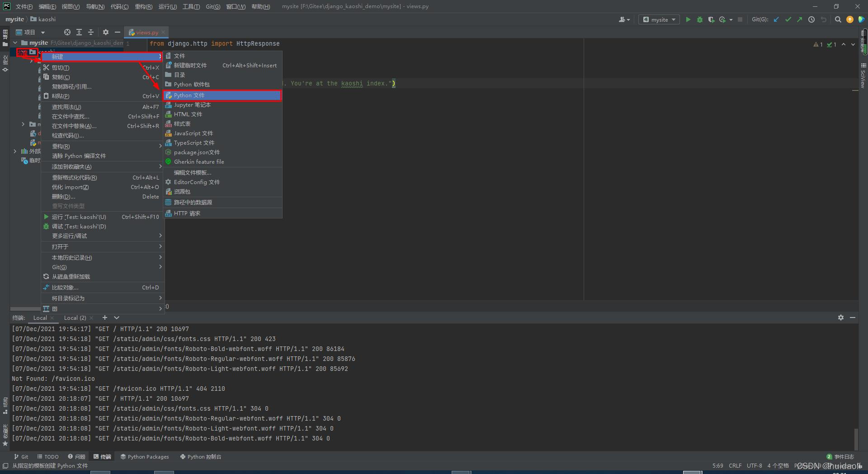The height and width of the screenshot is (474, 868).
Task: Select HTML 文件 from the new submenu
Action: tap(222, 114)
